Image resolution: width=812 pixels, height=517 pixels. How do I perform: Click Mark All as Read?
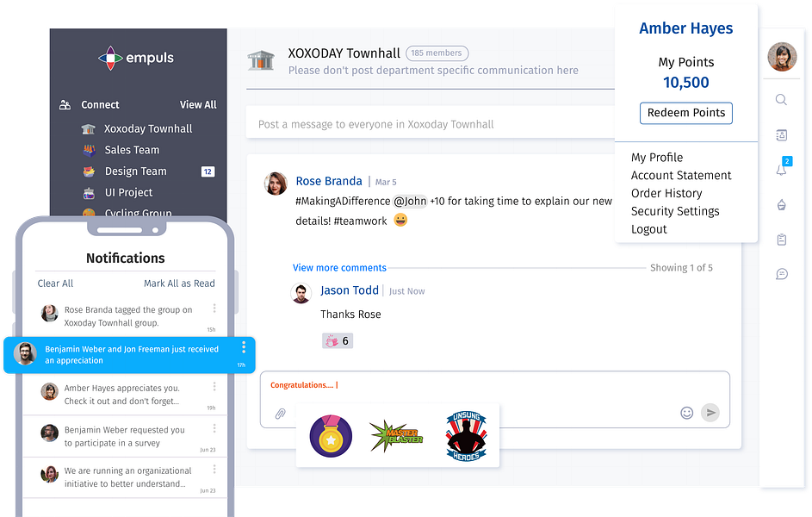point(179,283)
